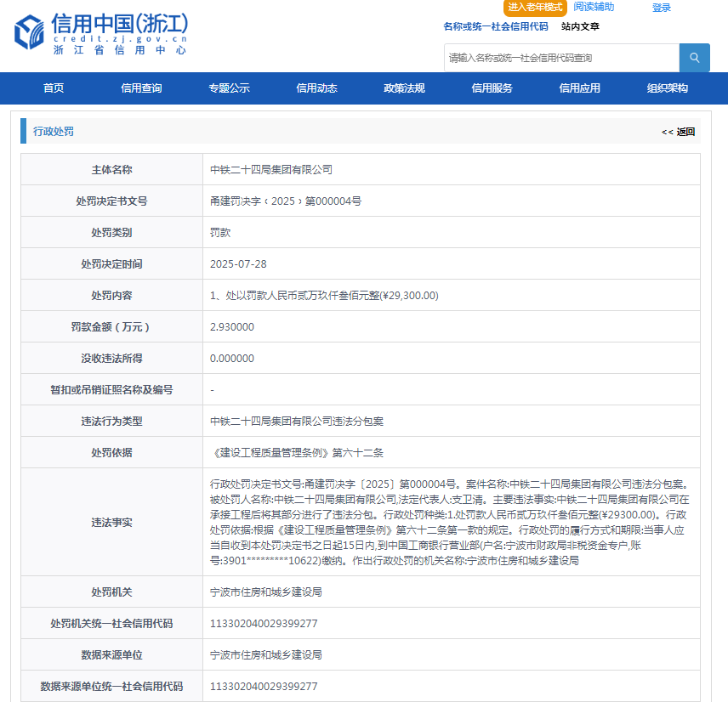The height and width of the screenshot is (702, 728).
Task: Switch on 进入老年模式 senior mode
Action: pyautogui.click(x=535, y=8)
